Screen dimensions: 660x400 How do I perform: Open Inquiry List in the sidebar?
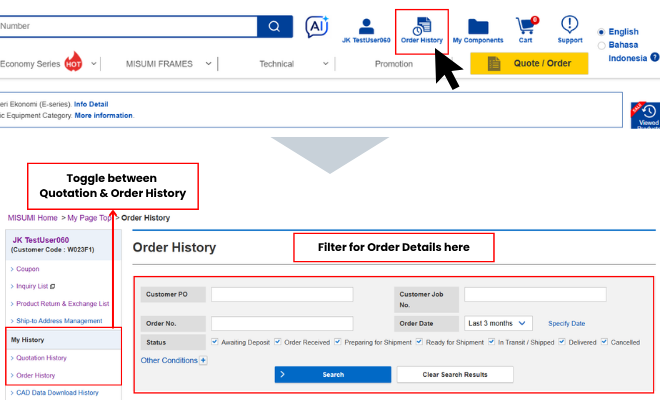32,286
